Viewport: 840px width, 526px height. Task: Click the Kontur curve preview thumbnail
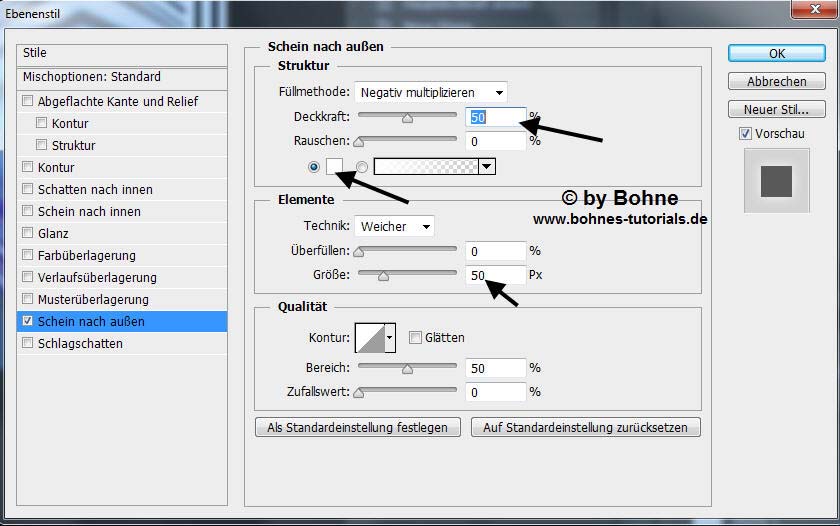pyautogui.click(x=370, y=338)
